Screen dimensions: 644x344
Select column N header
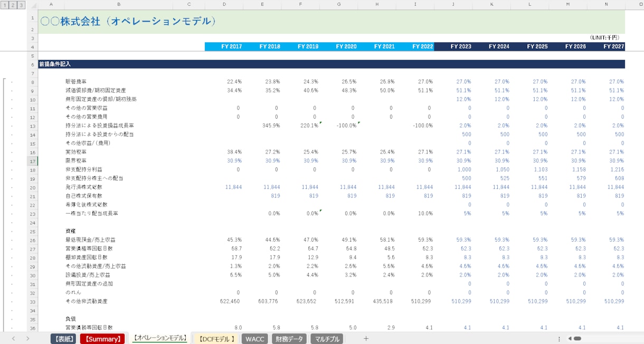(606, 5)
